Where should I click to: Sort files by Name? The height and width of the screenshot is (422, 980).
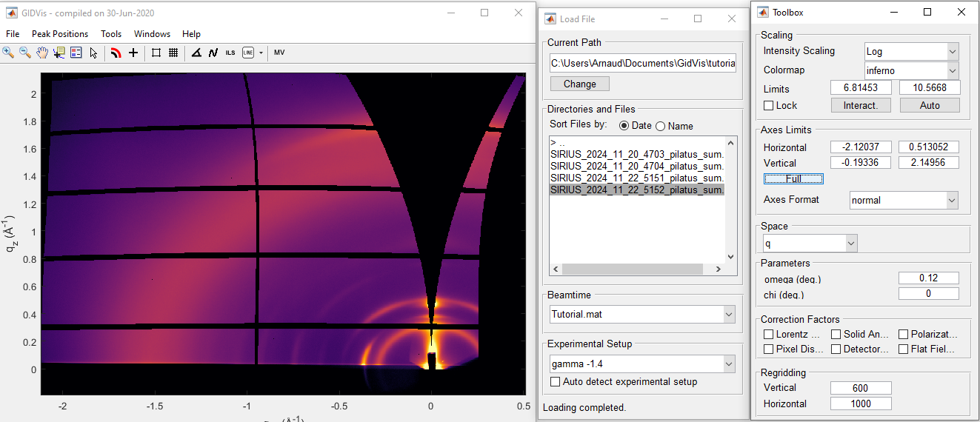(x=674, y=126)
